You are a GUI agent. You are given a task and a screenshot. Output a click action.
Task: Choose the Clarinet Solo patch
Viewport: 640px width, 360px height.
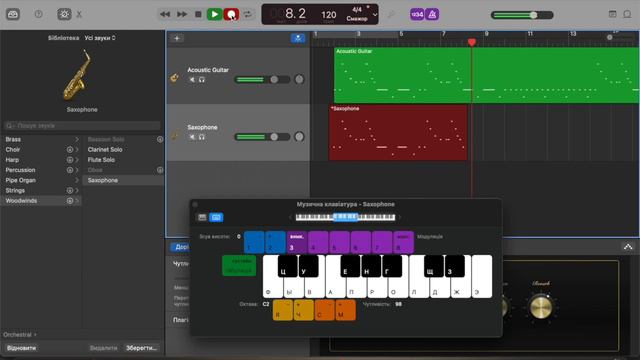point(105,149)
